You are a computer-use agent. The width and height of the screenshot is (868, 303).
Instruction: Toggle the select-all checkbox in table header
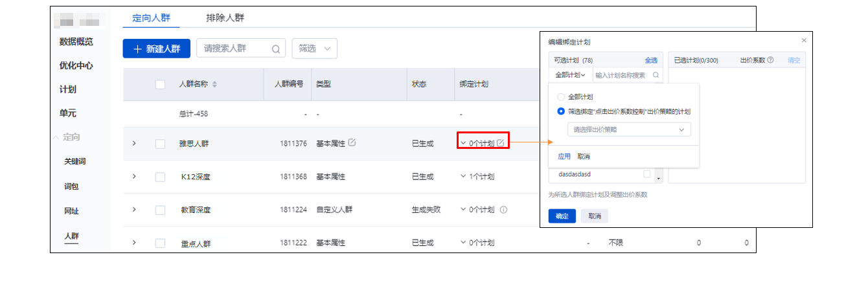tap(160, 84)
